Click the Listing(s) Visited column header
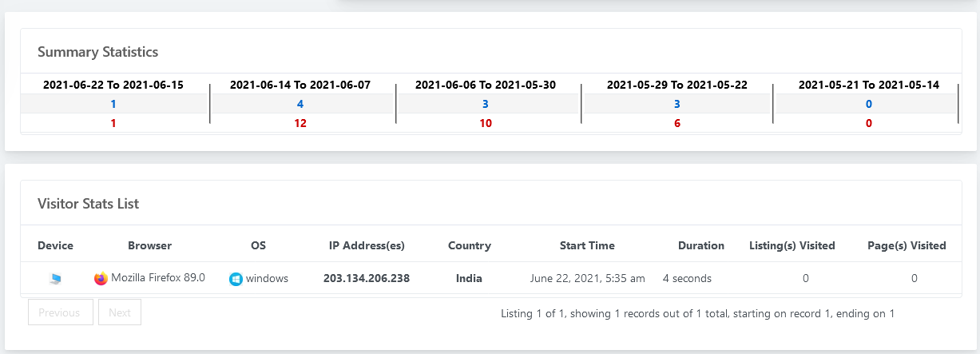 tap(792, 245)
